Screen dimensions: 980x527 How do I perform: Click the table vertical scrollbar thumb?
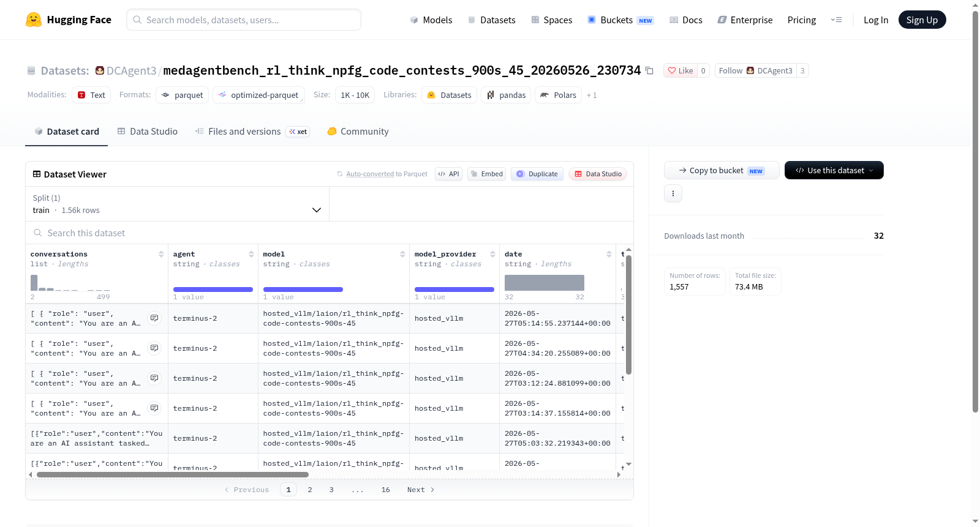[x=628, y=315]
